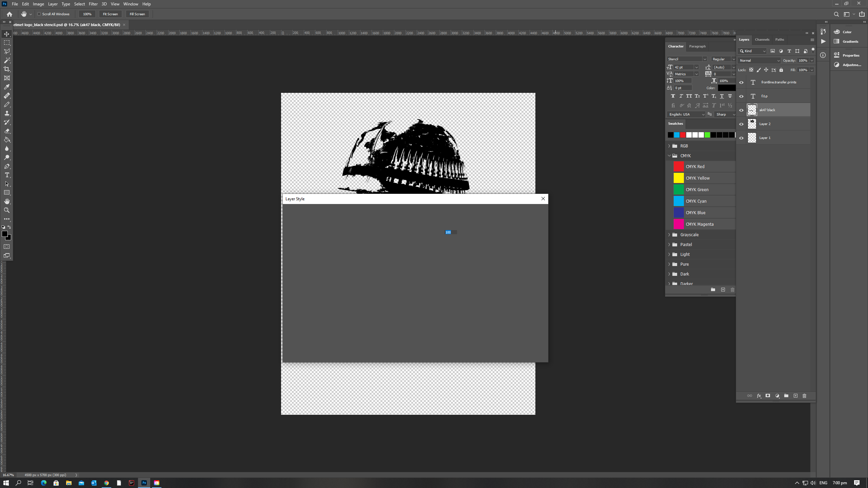This screenshot has height=488, width=868.
Task: Click the Layer 2 thumbnail
Action: pyautogui.click(x=752, y=124)
